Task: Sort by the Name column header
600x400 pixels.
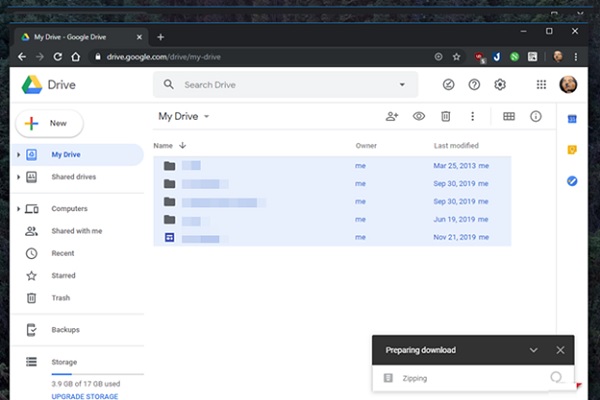Action: pos(163,145)
